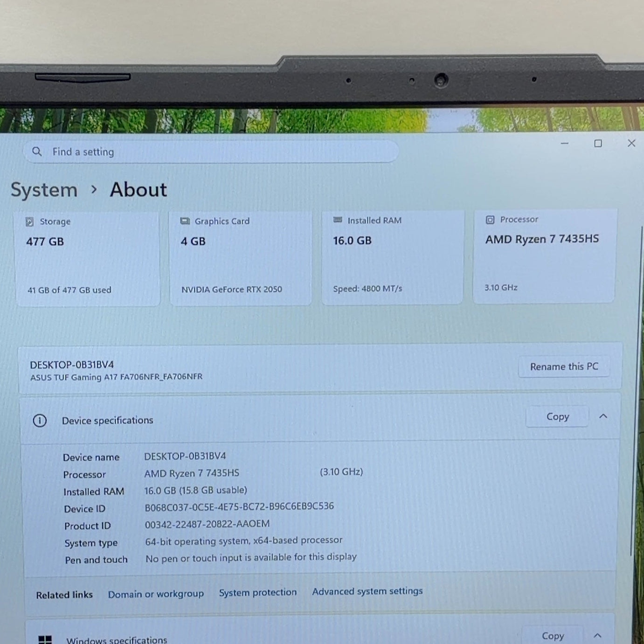Click the Graphics Card icon
Image resolution: width=644 pixels, height=644 pixels.
tap(185, 221)
